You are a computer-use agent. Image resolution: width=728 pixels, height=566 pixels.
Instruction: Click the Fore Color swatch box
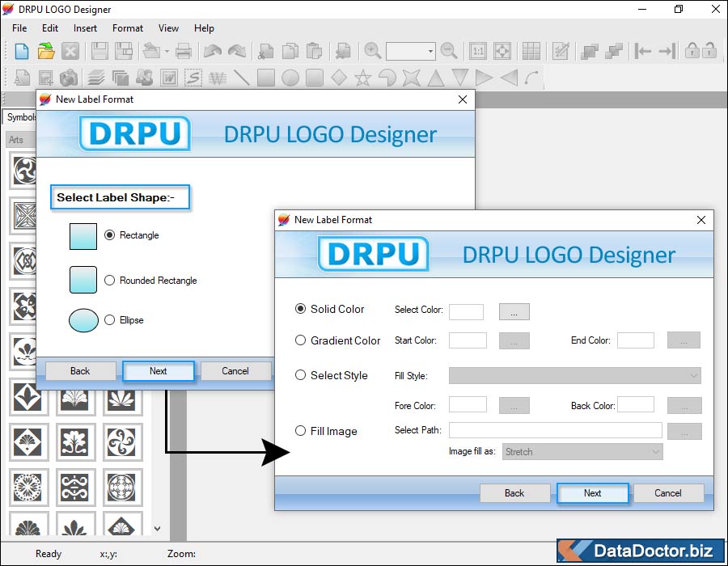468,404
